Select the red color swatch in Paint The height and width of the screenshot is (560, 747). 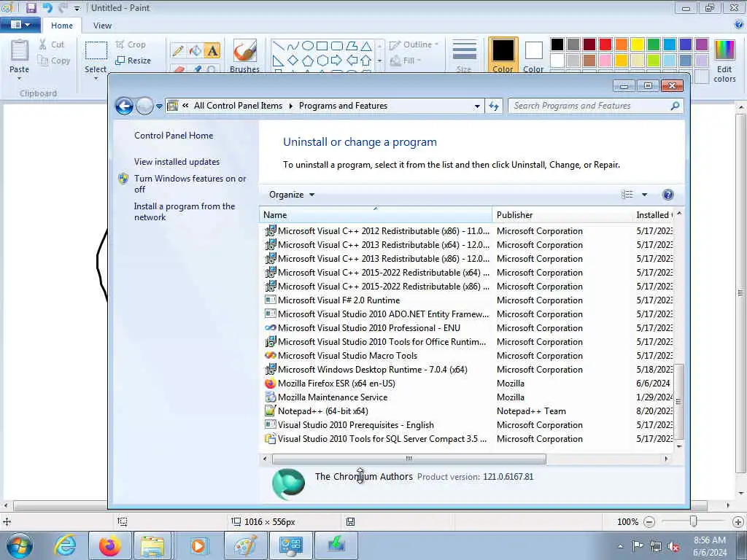coord(605,44)
